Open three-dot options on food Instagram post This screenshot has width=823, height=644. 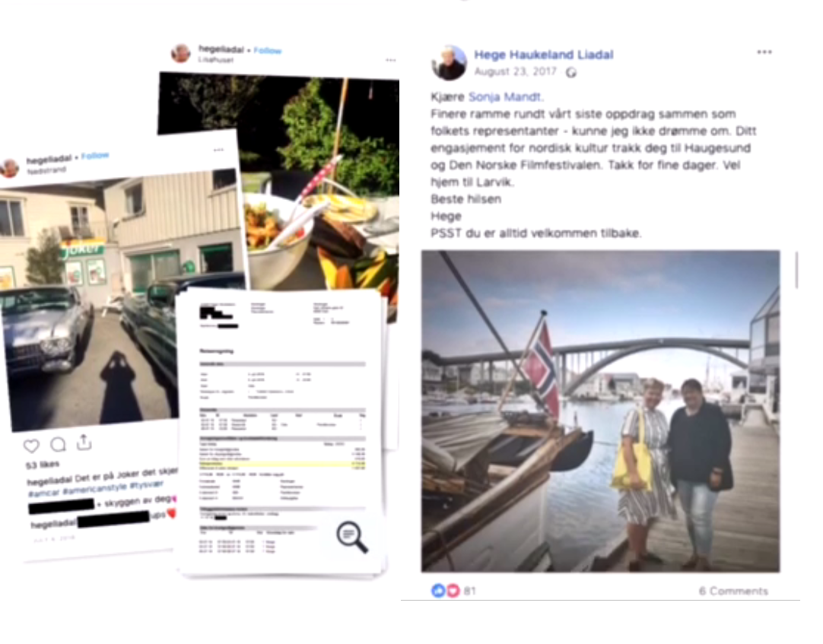[x=390, y=60]
